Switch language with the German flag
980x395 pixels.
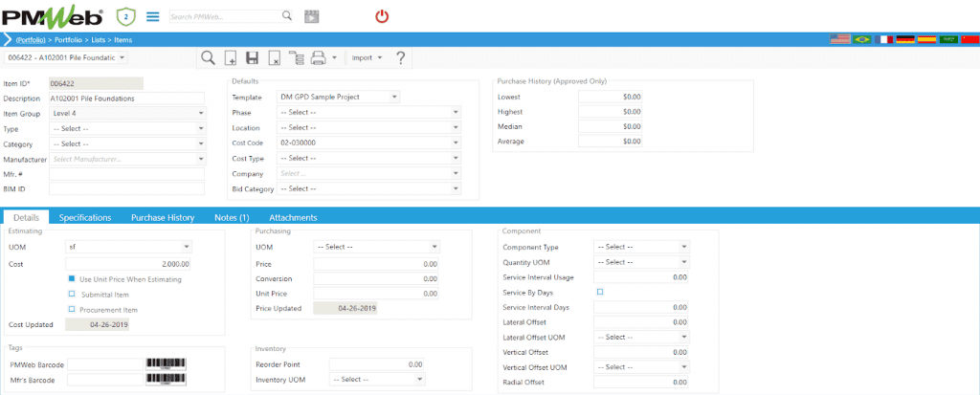point(905,39)
